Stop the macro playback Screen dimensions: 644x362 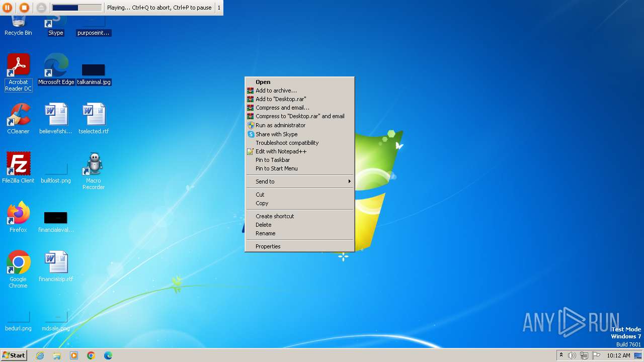click(24, 8)
